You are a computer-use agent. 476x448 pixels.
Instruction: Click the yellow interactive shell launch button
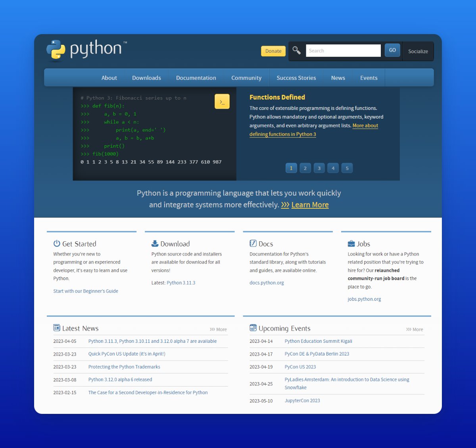[x=222, y=101]
